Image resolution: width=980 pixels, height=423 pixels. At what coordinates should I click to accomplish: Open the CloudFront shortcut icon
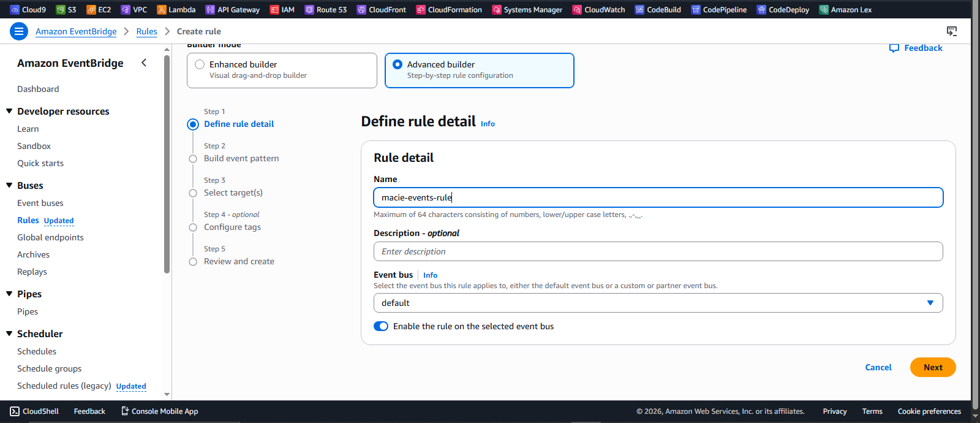(361, 9)
